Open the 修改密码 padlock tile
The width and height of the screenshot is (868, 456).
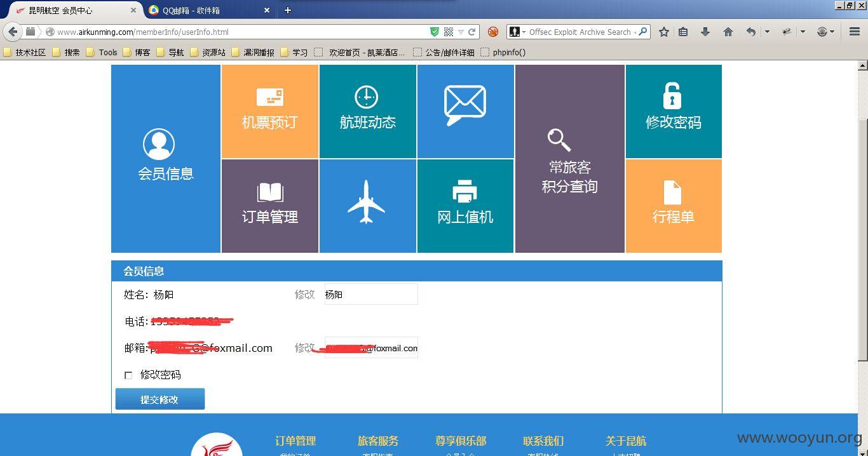[x=674, y=111]
